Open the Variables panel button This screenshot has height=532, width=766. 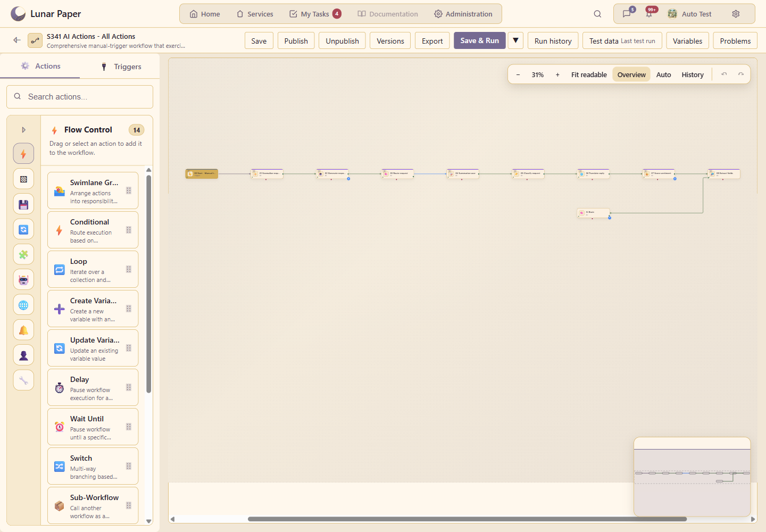[x=687, y=40]
